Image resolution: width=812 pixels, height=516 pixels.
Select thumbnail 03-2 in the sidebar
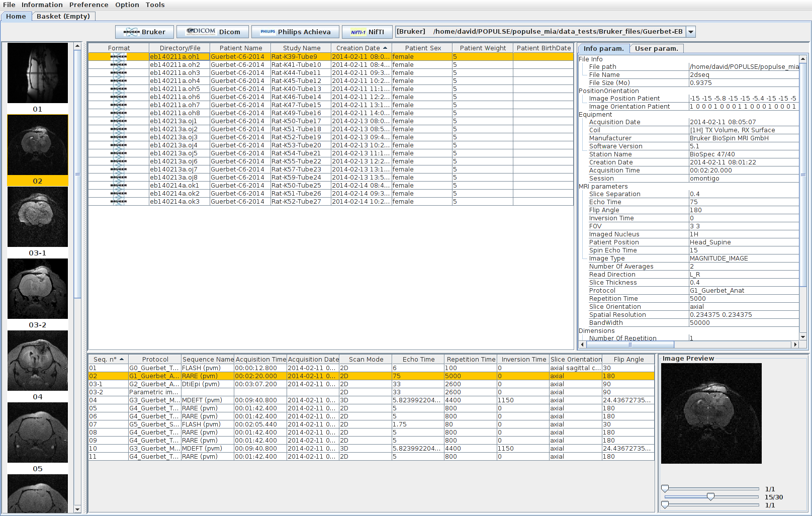coord(38,289)
